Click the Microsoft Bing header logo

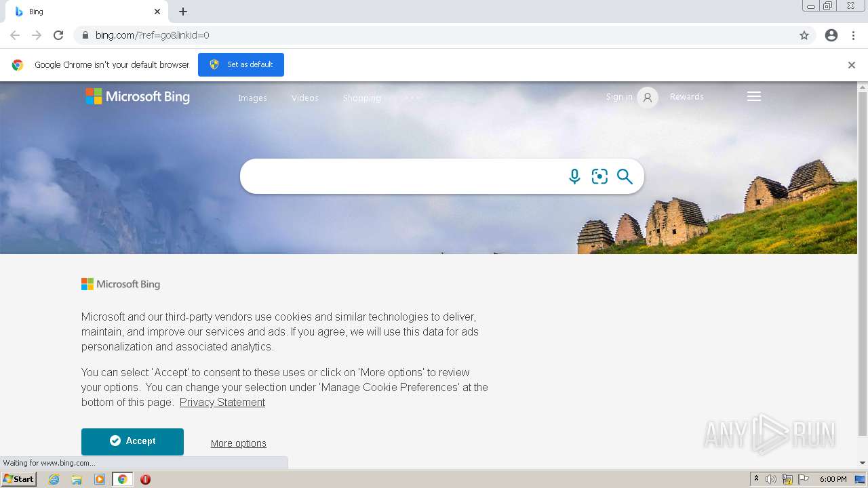(138, 97)
